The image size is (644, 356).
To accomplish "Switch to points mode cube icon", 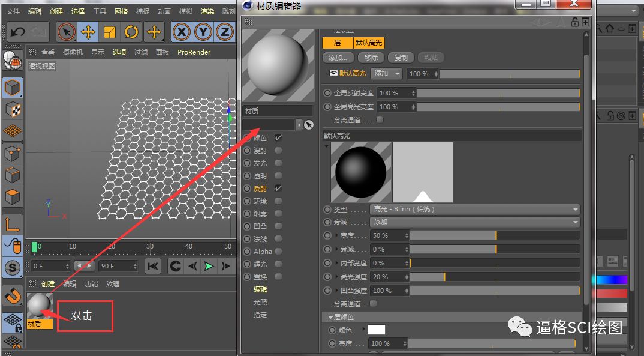I will pos(13,154).
